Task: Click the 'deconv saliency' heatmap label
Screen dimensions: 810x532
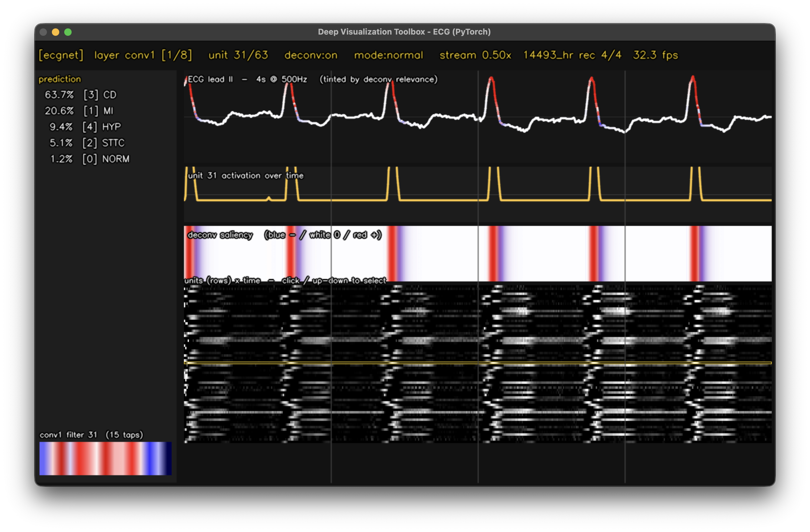Action: pyautogui.click(x=220, y=235)
